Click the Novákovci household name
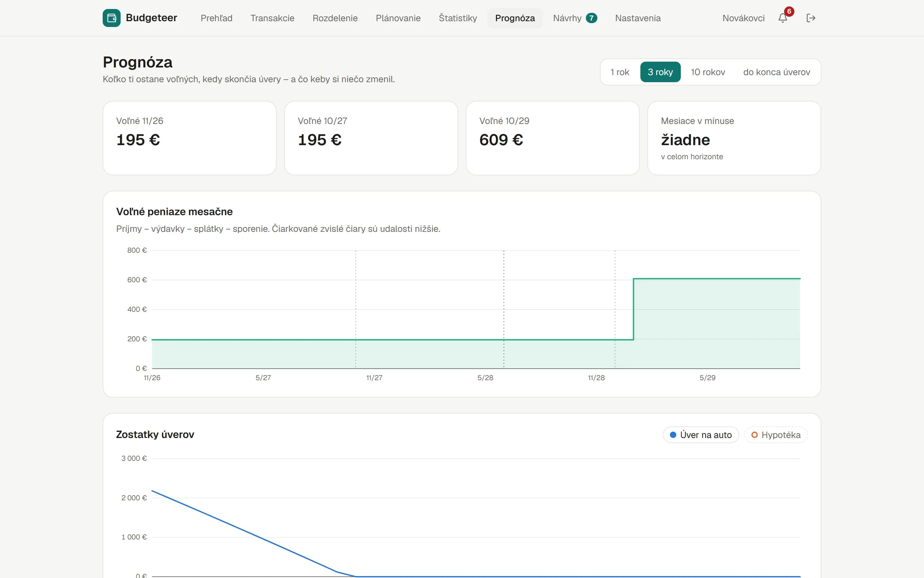Viewport: 924px width, 578px height. click(743, 18)
